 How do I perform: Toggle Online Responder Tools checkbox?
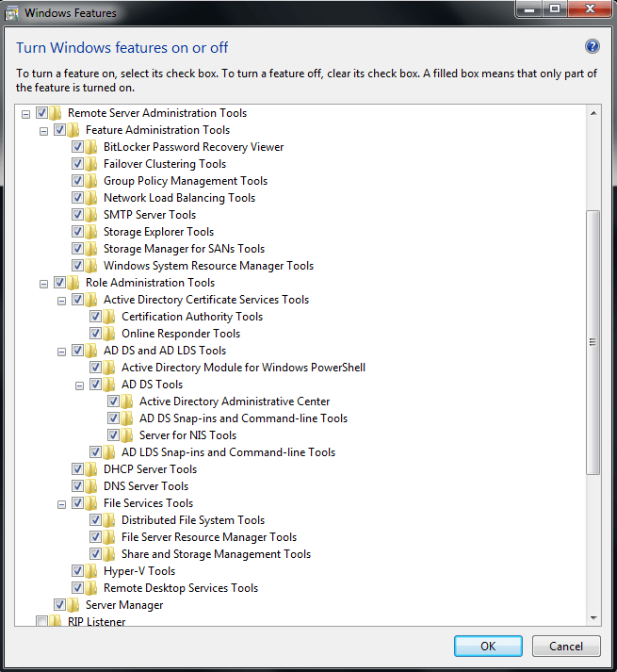[x=95, y=334]
